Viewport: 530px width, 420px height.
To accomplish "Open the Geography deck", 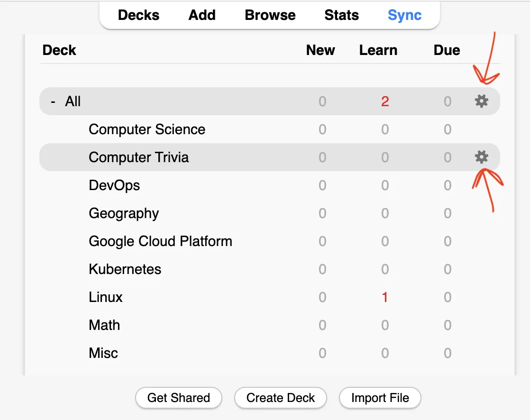I will (124, 213).
